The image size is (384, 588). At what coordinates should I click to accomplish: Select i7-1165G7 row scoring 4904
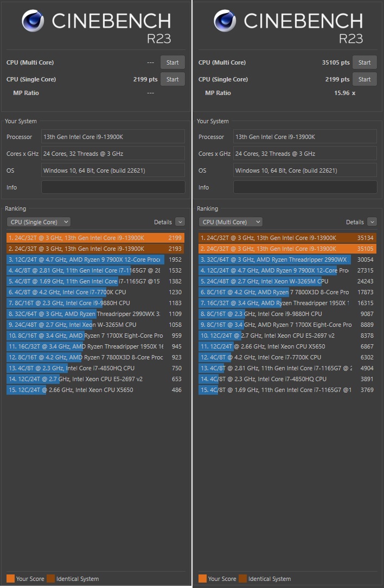(x=287, y=368)
